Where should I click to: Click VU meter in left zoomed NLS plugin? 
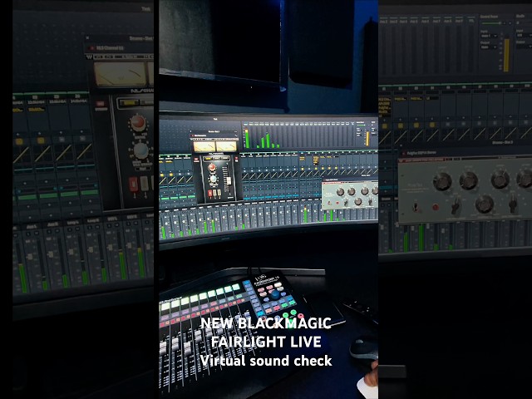coord(121,74)
